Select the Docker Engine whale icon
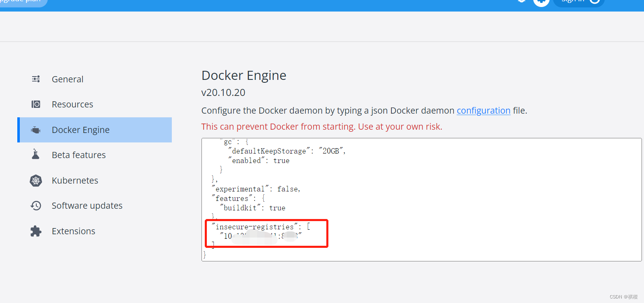The image size is (644, 303). (36, 129)
